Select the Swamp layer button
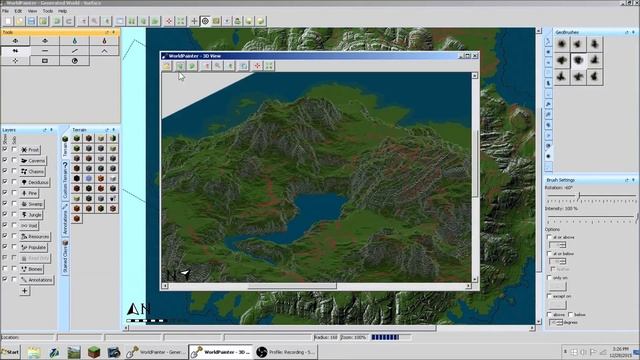This screenshot has height=360, width=640. [32, 204]
